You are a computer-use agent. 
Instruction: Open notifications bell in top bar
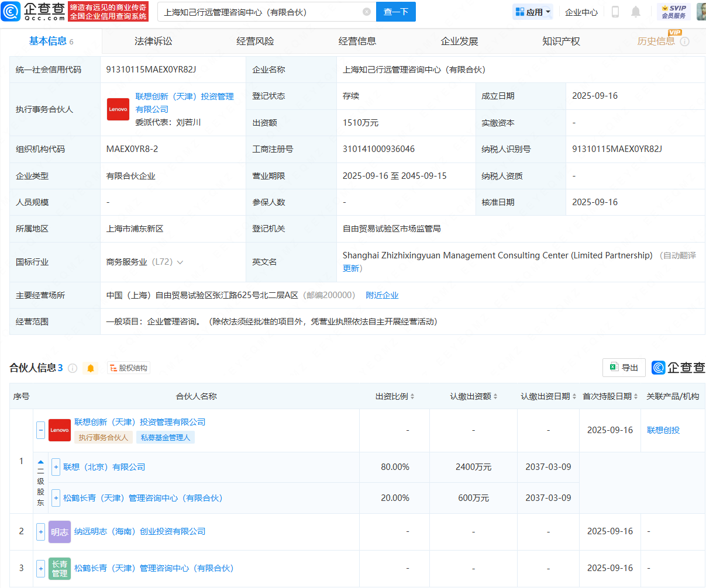coord(636,12)
